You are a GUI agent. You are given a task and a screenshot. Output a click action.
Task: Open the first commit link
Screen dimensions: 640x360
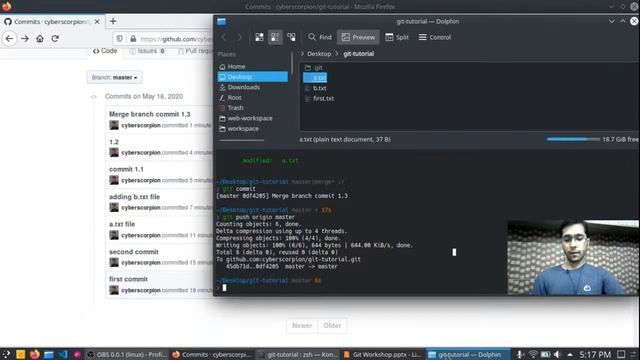128,279
